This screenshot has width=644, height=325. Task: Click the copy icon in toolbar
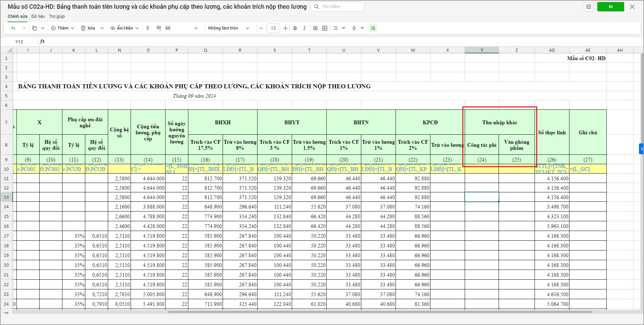pos(35,28)
